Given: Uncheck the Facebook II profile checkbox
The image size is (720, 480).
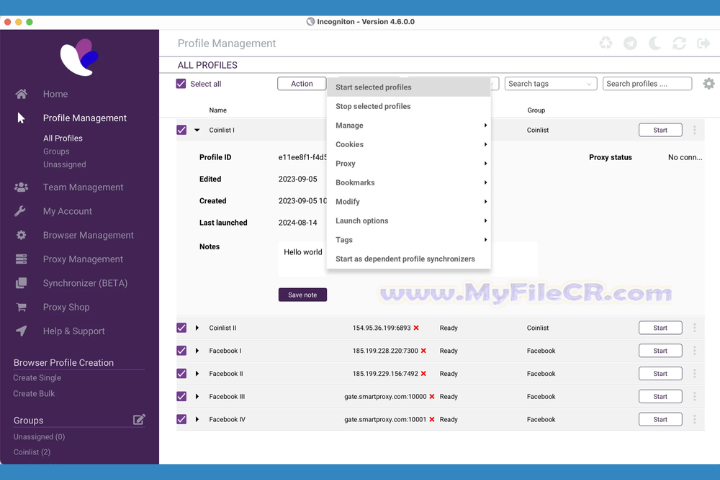Looking at the screenshot, I should coord(181,373).
